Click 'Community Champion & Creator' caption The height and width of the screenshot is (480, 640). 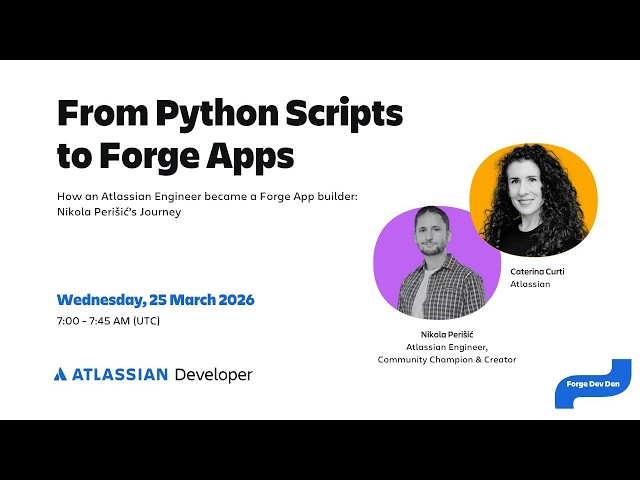pos(447,360)
